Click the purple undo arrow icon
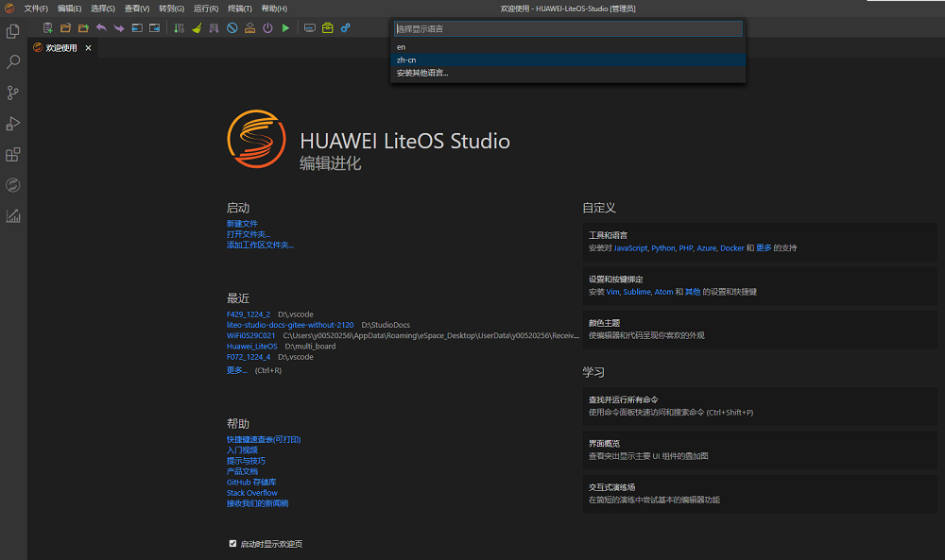Viewport: 945px width, 560px height. 101,27
